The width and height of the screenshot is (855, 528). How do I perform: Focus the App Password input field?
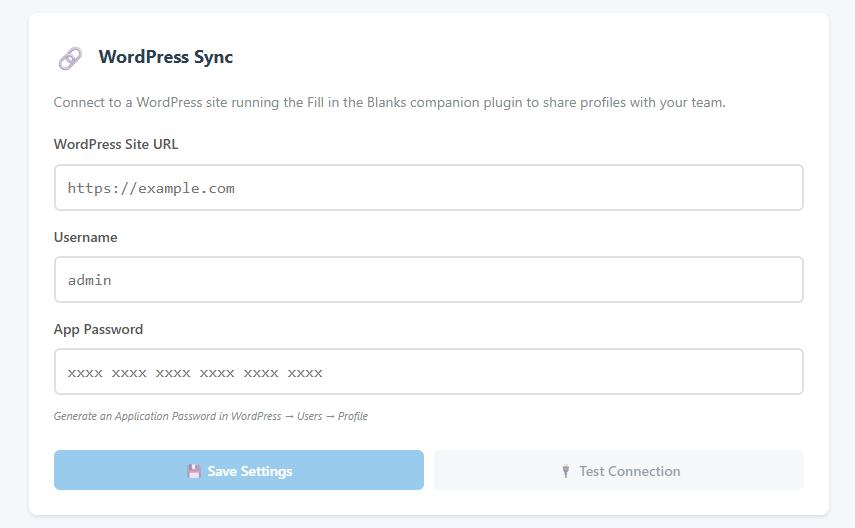point(429,372)
